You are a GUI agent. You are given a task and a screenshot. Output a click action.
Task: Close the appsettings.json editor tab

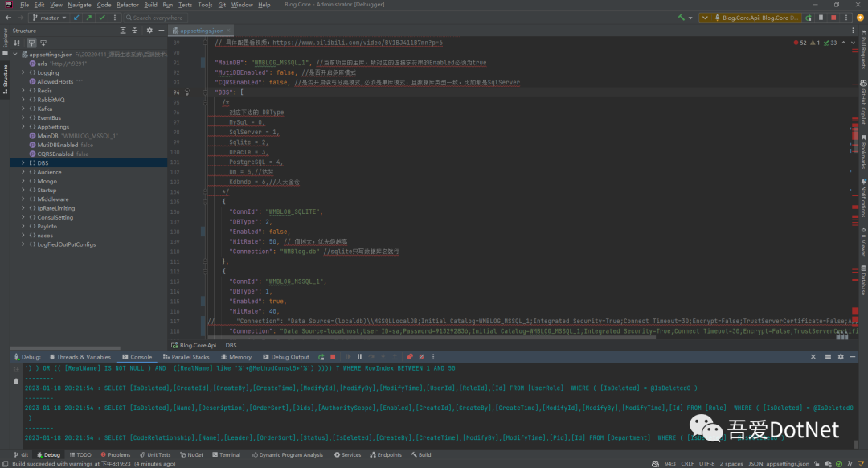point(230,31)
